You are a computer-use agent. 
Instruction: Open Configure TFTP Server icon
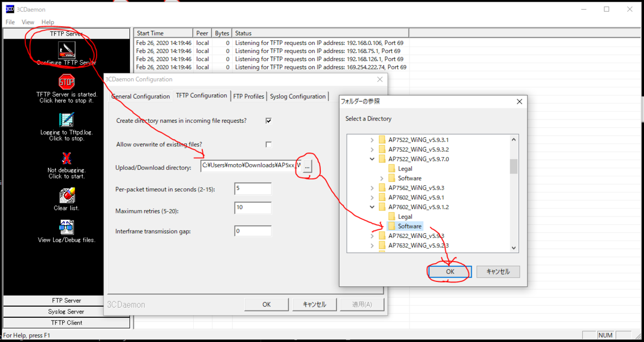[67, 50]
